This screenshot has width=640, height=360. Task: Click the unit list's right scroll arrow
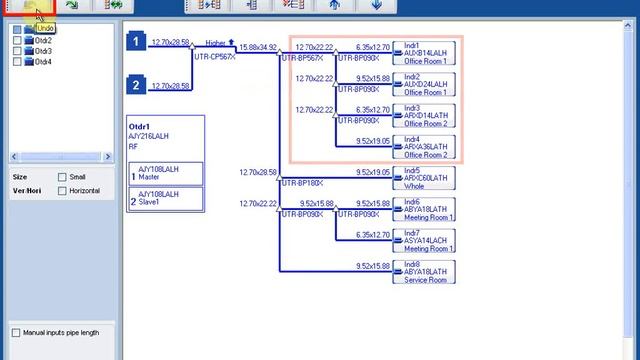[x=108, y=156]
